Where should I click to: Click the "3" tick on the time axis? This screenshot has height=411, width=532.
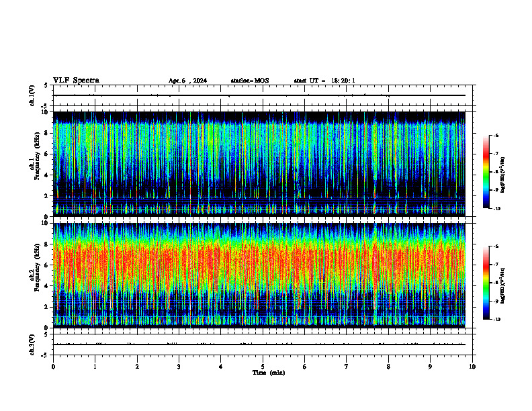(x=179, y=367)
